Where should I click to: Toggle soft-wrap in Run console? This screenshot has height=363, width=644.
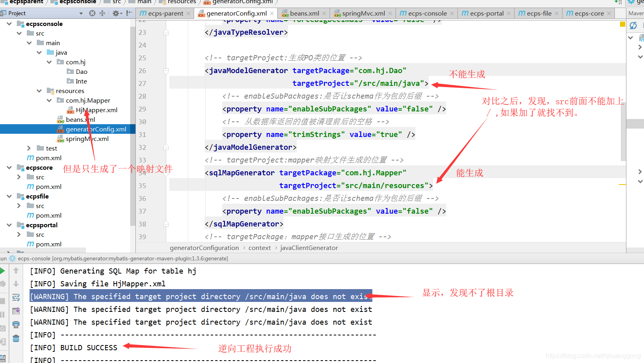coord(16,298)
